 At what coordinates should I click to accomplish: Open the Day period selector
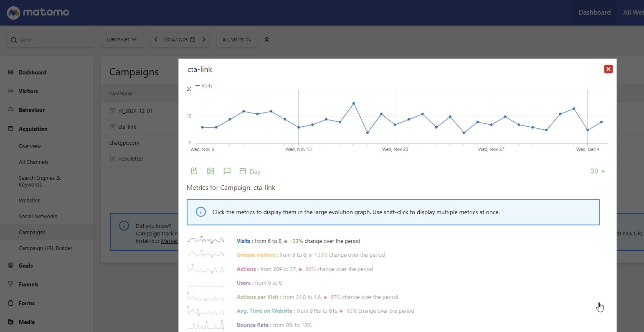250,171
